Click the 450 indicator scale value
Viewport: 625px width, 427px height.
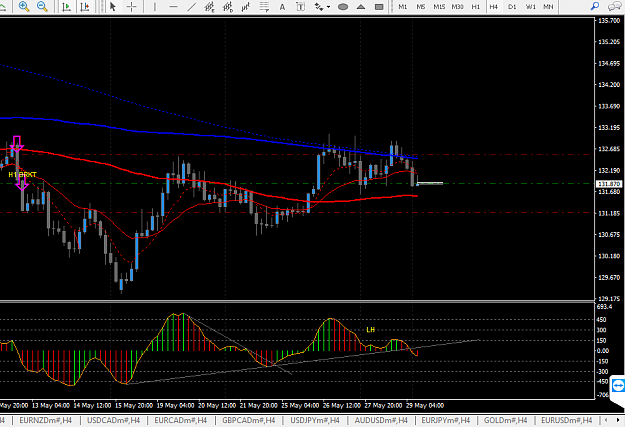point(601,320)
